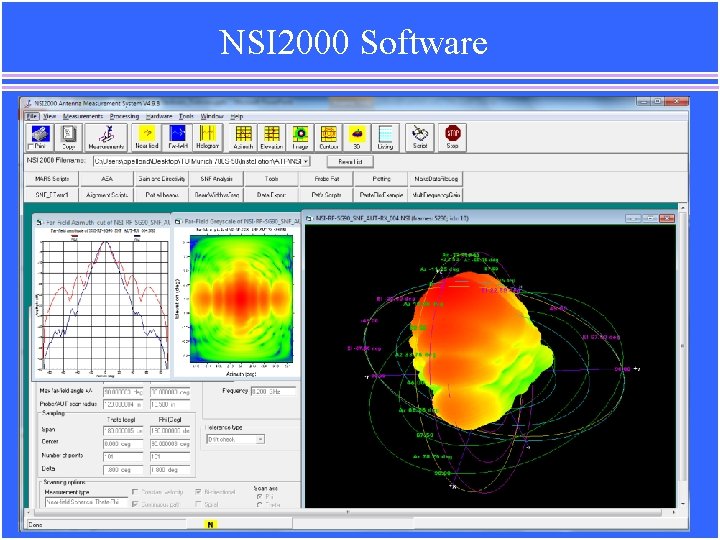Click the Probe Pat button
The width and height of the screenshot is (720, 540).
tap(326, 179)
